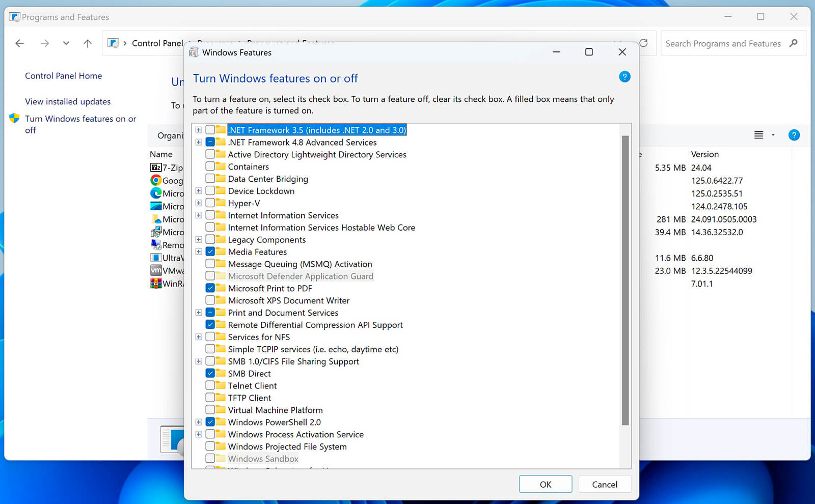The height and width of the screenshot is (504, 815).
Task: Expand .NET Framework 4.8 Advanced Services node
Action: 199,142
